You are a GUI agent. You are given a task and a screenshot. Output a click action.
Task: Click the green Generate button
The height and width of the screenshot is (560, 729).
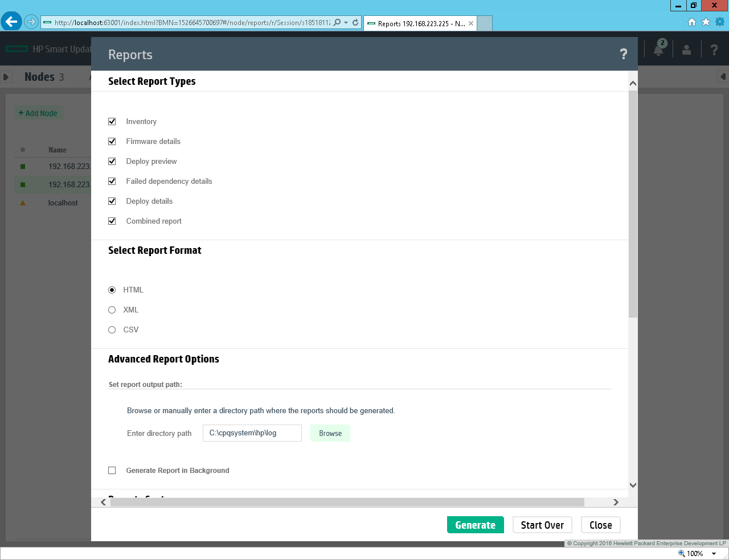coord(475,525)
